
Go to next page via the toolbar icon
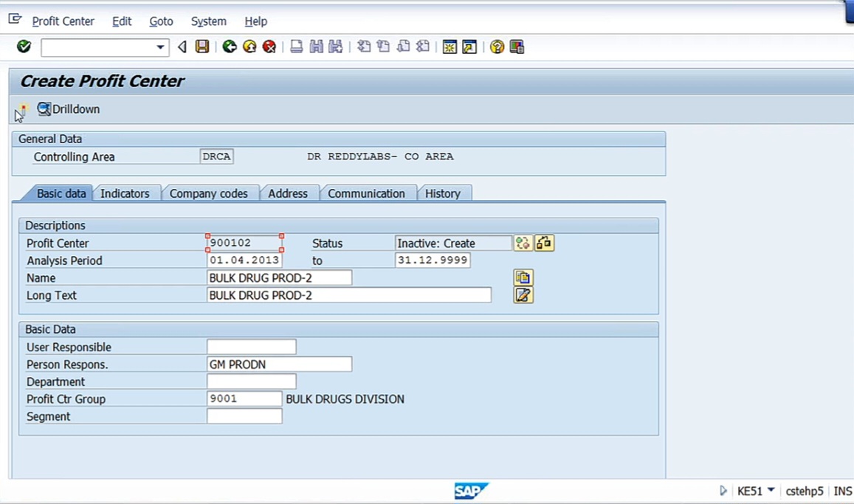404,46
